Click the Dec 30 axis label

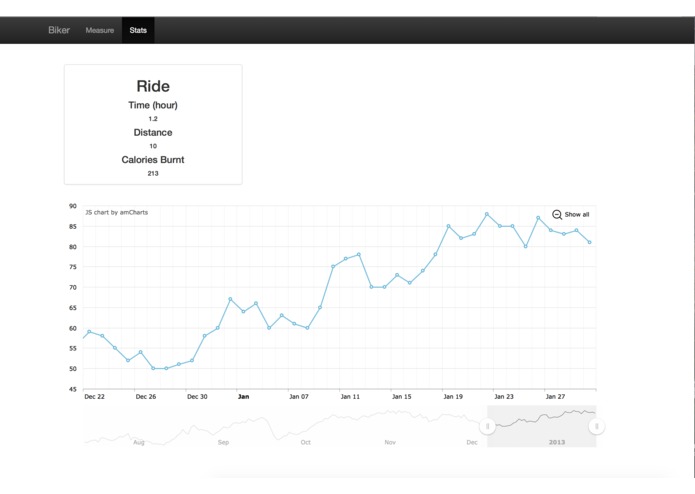197,397
